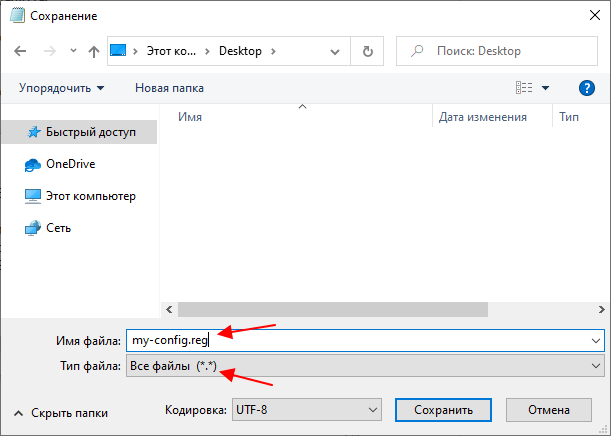Open the Упорядочить menu
The width and height of the screenshot is (611, 436).
click(62, 88)
